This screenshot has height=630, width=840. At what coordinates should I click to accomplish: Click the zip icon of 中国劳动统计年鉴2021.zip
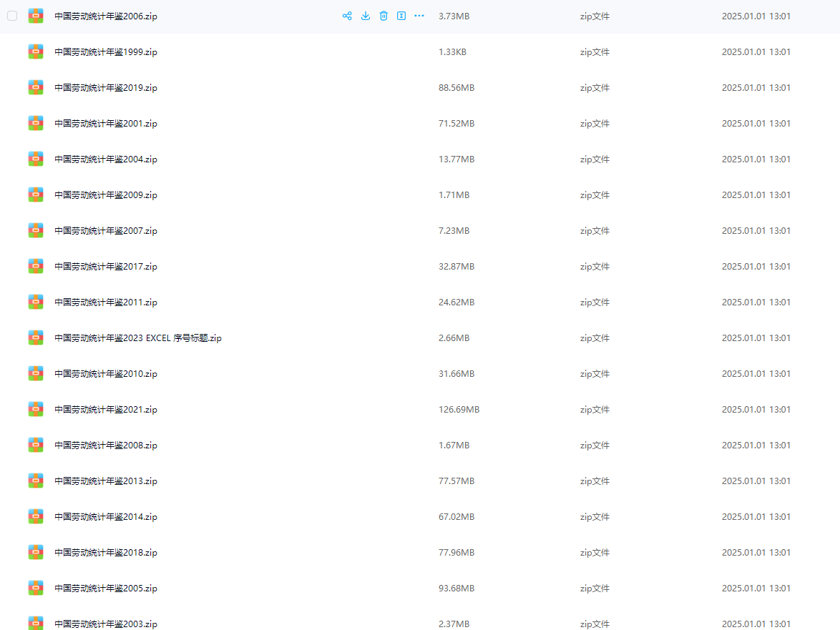[36, 410]
